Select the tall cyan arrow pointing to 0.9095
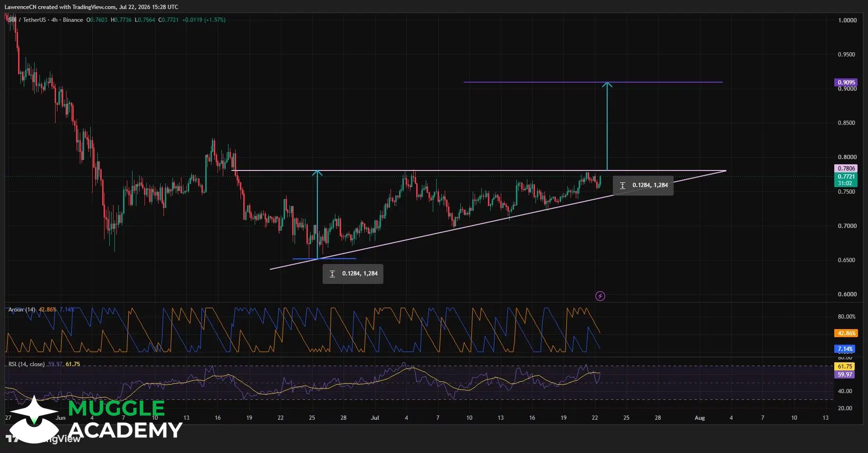 click(x=607, y=126)
